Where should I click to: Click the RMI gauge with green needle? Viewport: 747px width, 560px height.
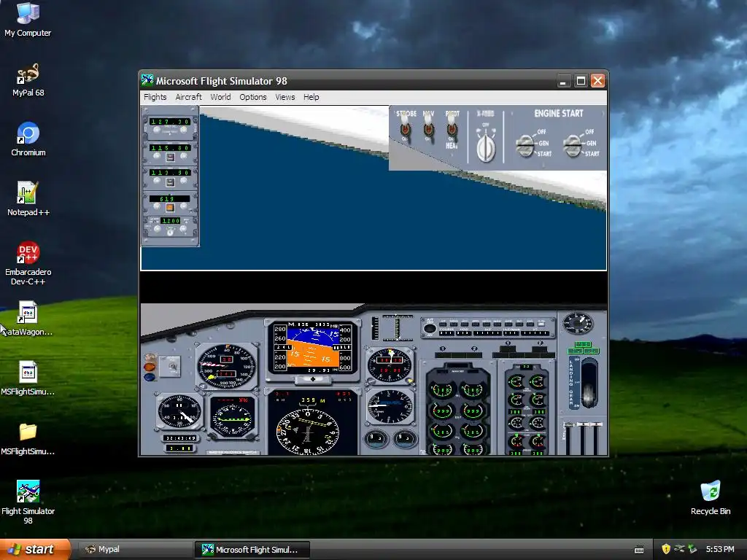point(233,419)
